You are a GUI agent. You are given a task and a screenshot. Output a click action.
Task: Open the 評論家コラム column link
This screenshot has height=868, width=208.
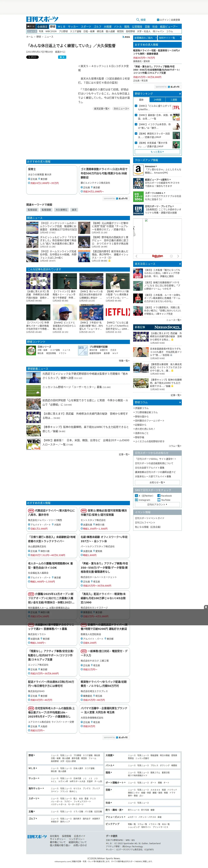point(141,408)
